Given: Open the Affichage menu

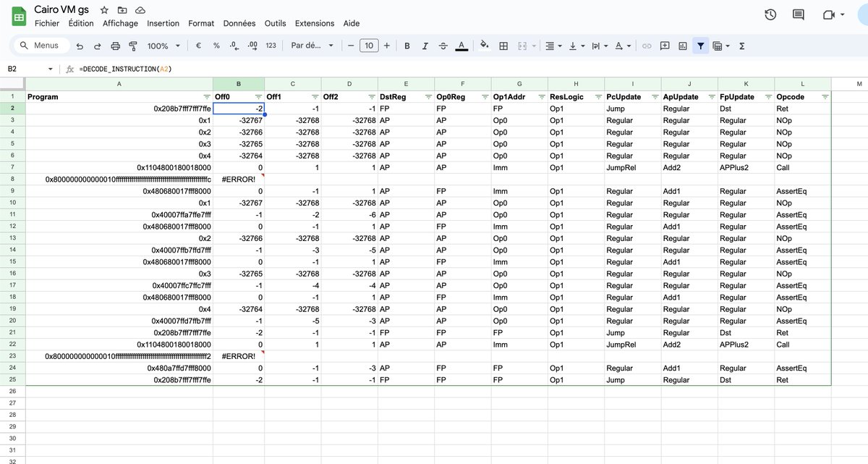Looking at the screenshot, I should [x=120, y=23].
